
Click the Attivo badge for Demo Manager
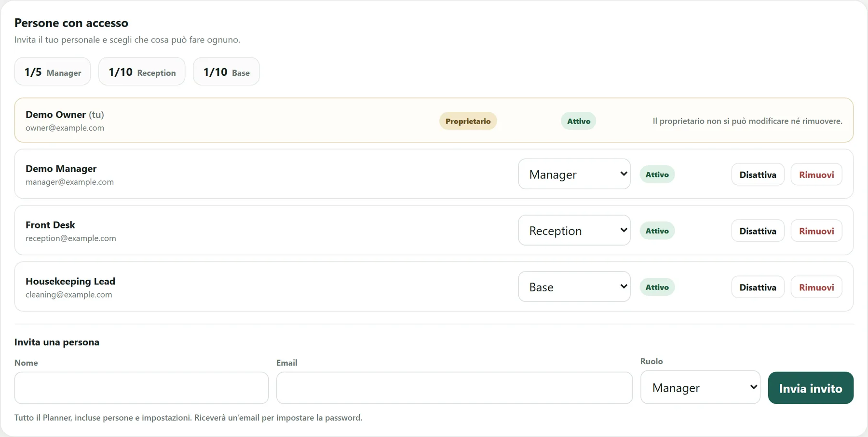coord(657,175)
